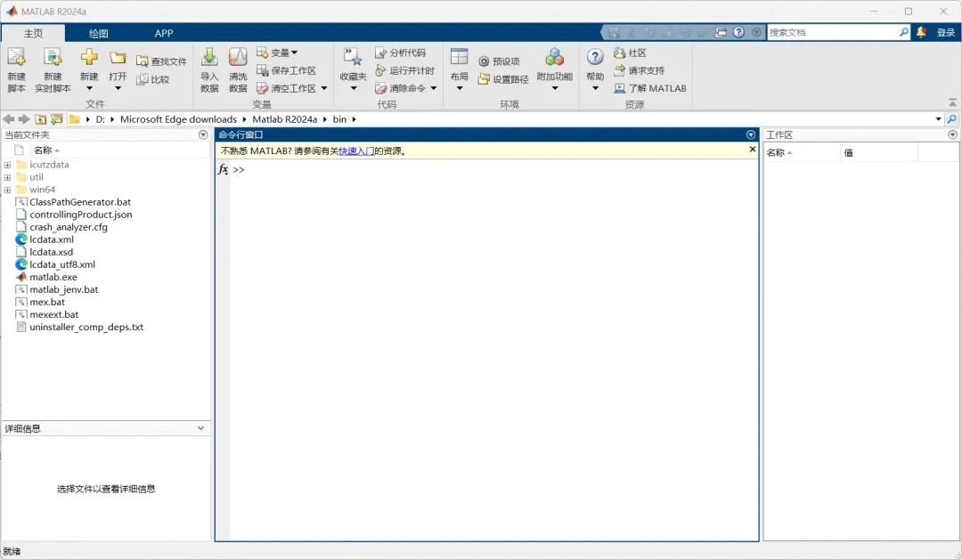The width and height of the screenshot is (962, 560).
Task: Switch to the 主页 (Home) tab
Action: tap(33, 33)
